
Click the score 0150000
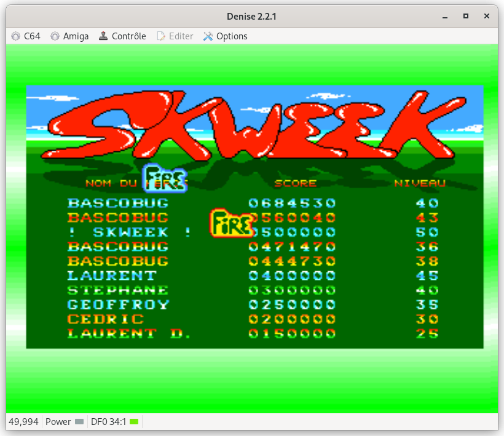(x=292, y=333)
